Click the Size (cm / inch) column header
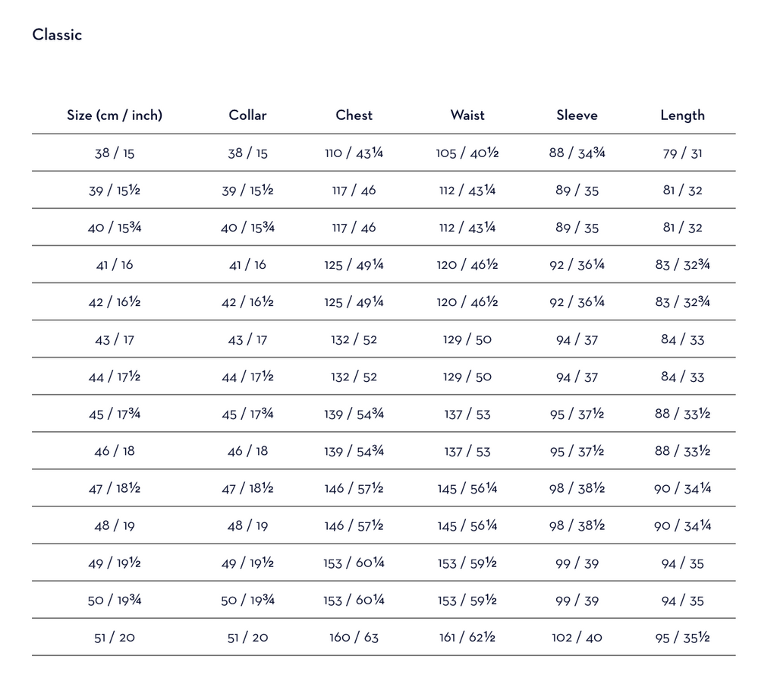 (115, 115)
